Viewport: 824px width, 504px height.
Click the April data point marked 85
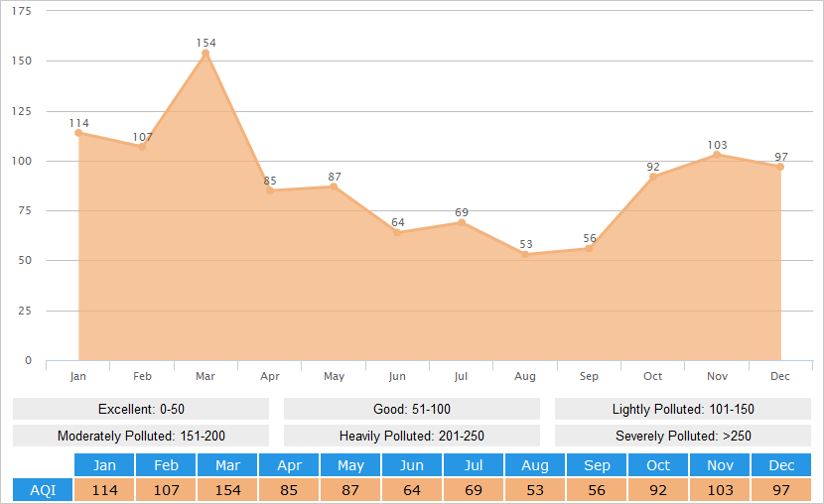(x=270, y=190)
